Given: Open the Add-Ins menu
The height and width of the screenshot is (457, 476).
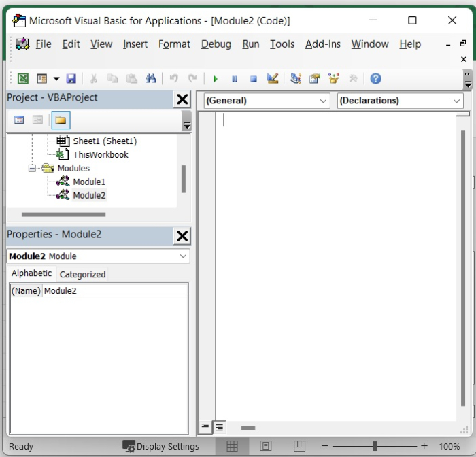Looking at the screenshot, I should tap(323, 44).
